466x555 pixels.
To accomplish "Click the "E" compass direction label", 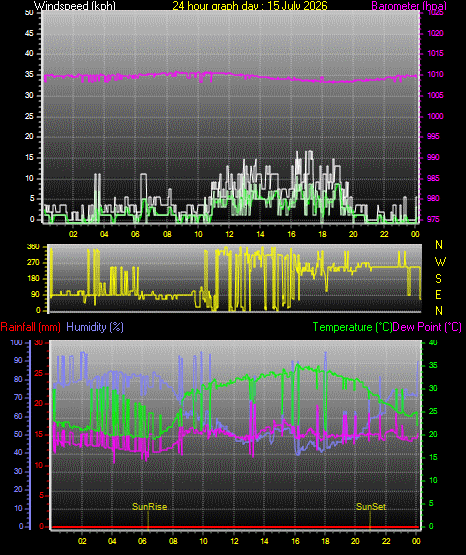I will pos(438,295).
